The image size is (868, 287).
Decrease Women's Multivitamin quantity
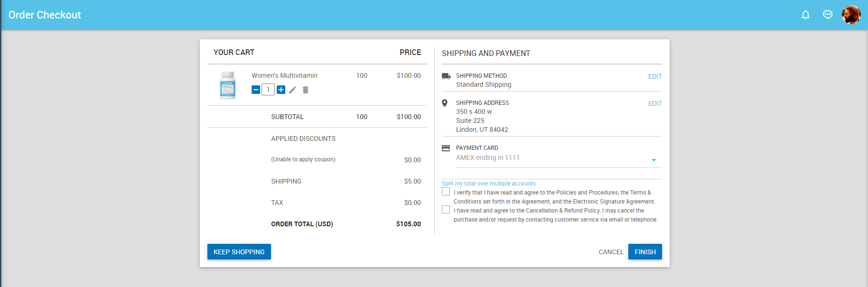tap(256, 90)
